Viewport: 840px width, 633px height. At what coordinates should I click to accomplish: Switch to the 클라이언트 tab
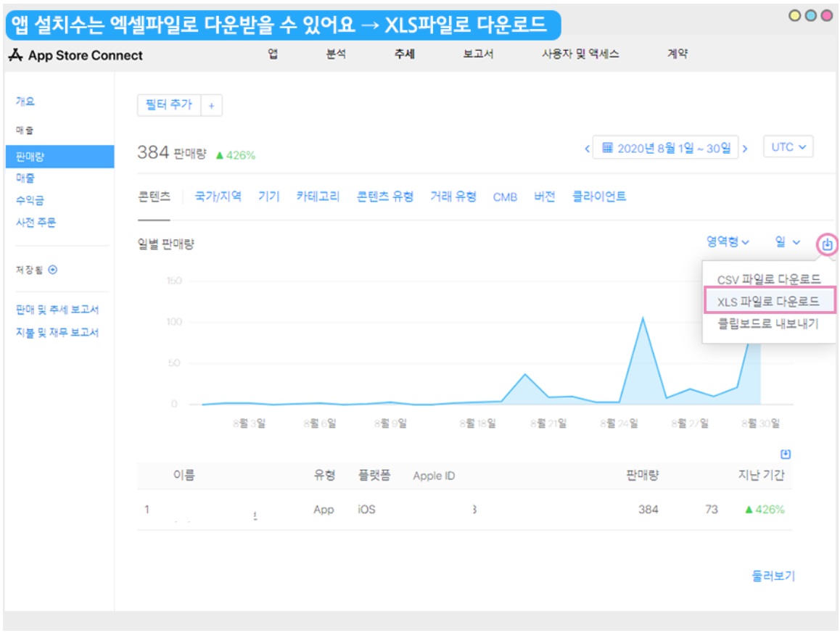pos(599,196)
